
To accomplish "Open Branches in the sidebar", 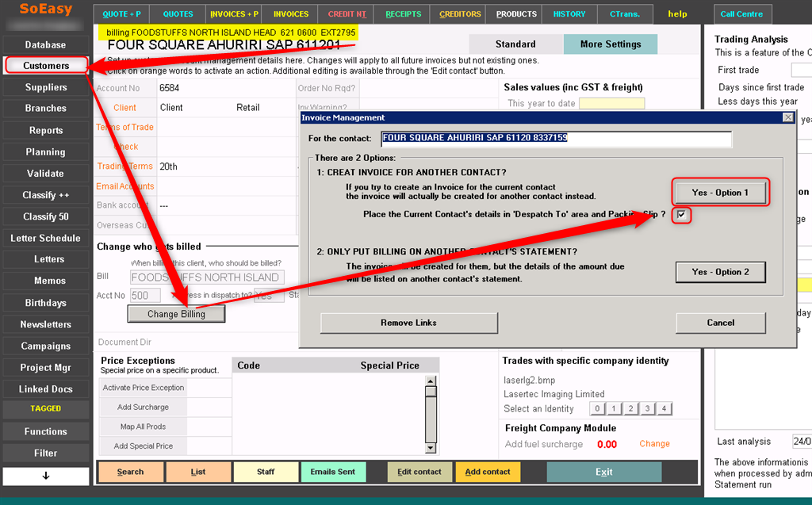I will pos(45,109).
